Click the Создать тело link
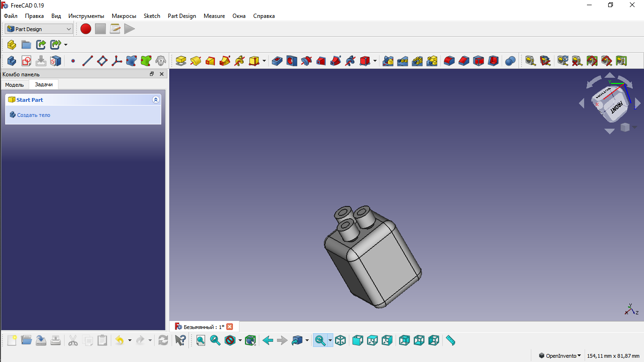The width and height of the screenshot is (644, 362). 33,115
